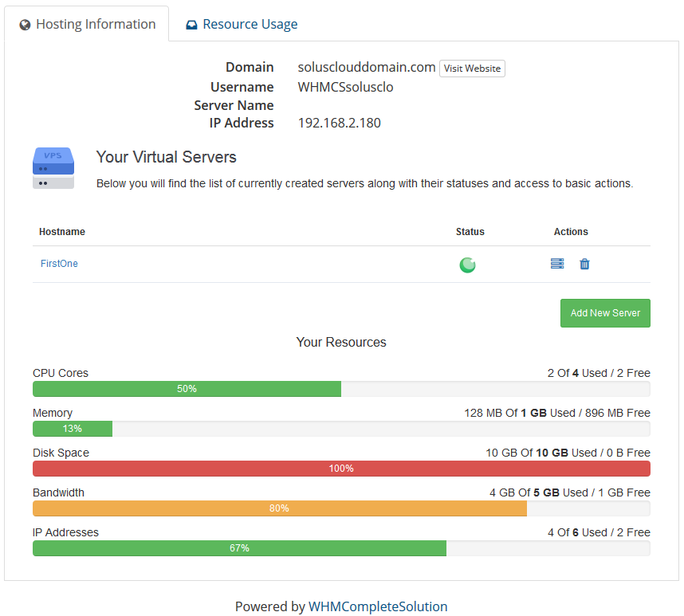Click the Server Name field label
Image resolution: width=684 pixels, height=616 pixels.
point(234,105)
